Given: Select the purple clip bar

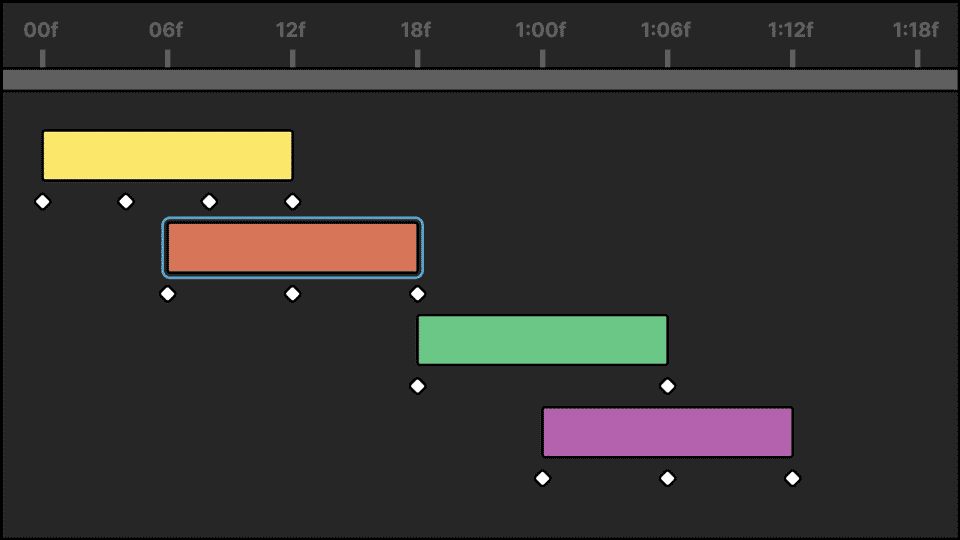Looking at the screenshot, I should (667, 432).
